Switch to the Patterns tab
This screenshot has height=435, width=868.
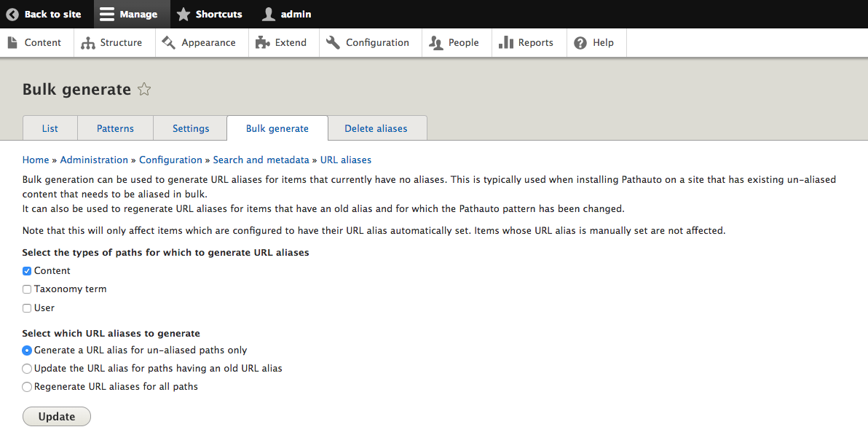[115, 128]
